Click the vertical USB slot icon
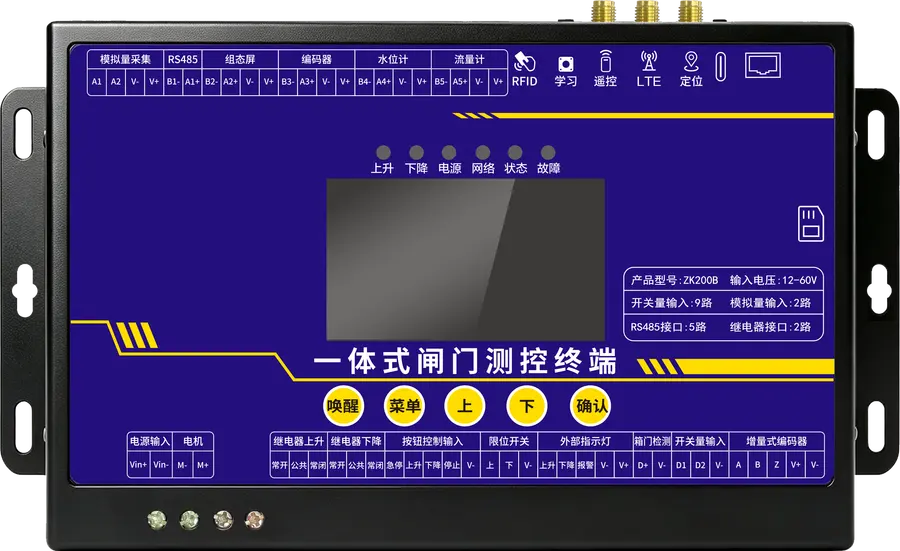 tap(721, 67)
